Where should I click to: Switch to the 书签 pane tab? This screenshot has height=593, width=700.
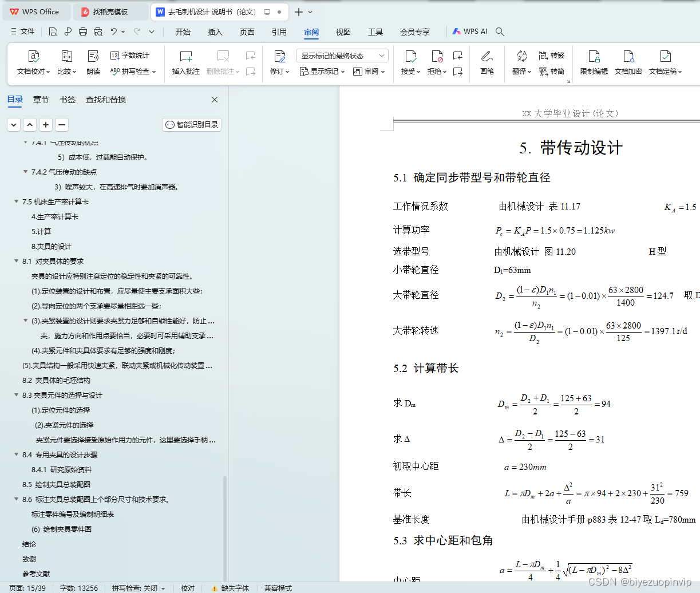(x=68, y=100)
